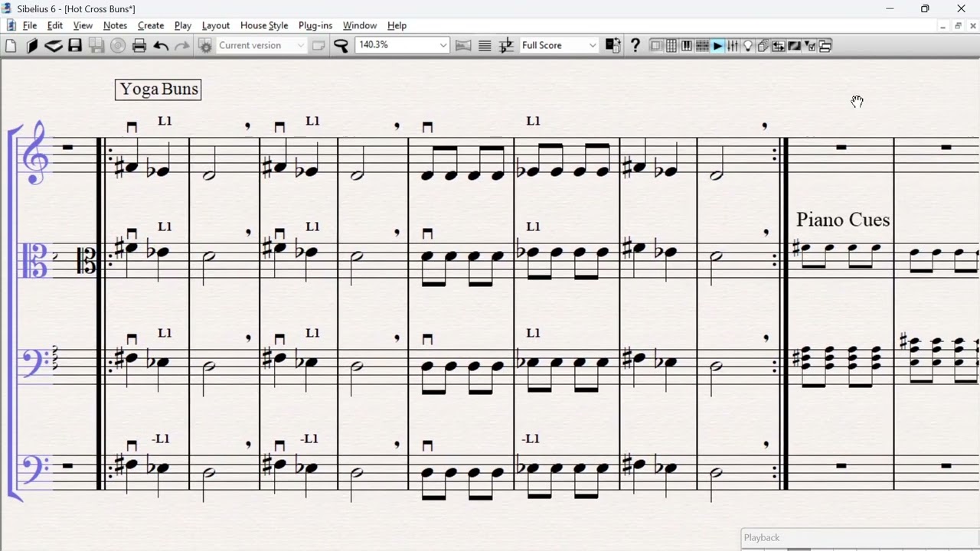Toggle the Playback window play icon

(x=717, y=46)
